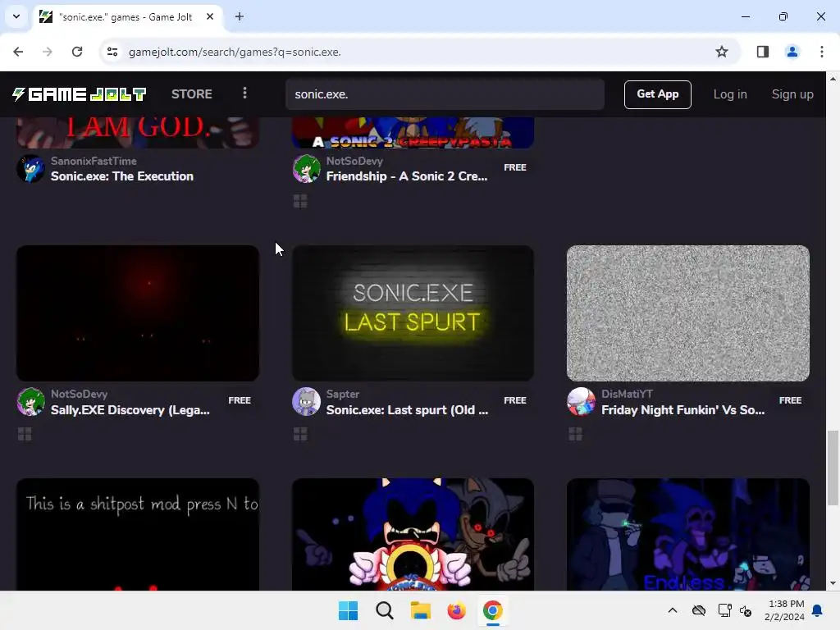Open Sally.EXE Discovery (Lega... title
The height and width of the screenshot is (630, 840).
(130, 410)
